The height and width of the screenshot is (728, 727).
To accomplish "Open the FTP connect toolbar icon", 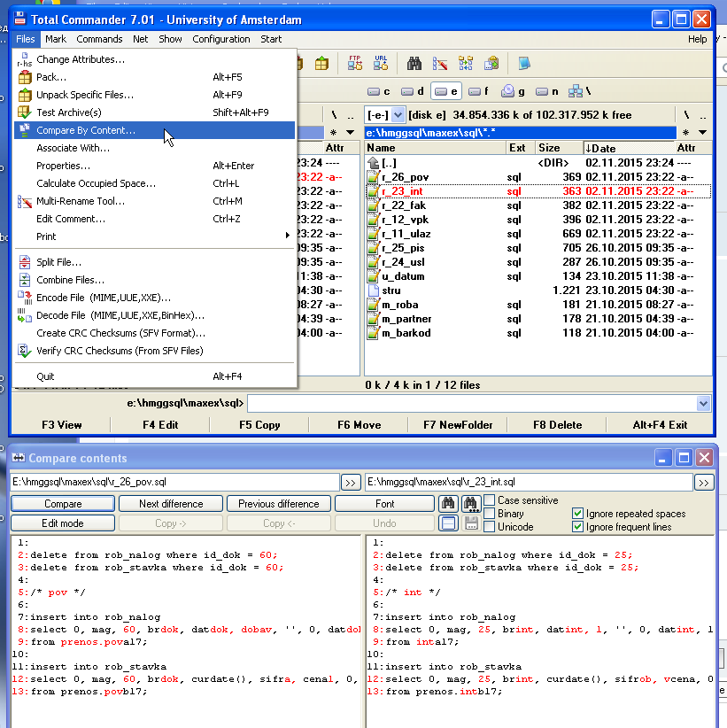I will point(355,63).
